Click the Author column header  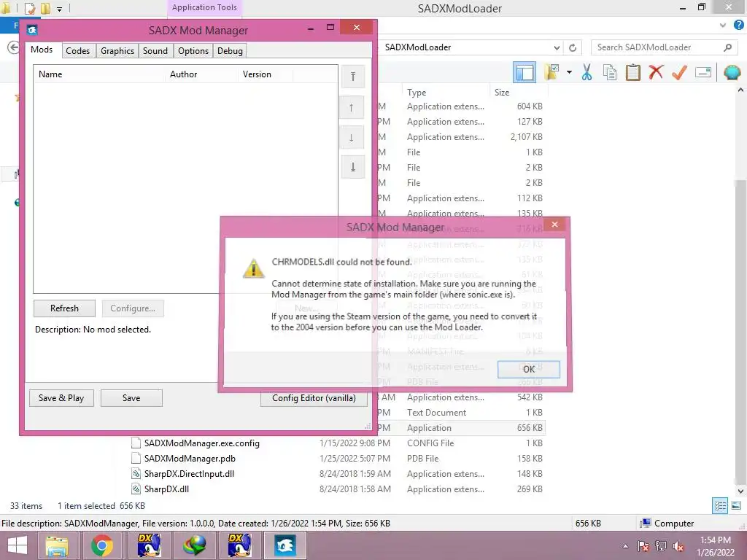coord(201,74)
